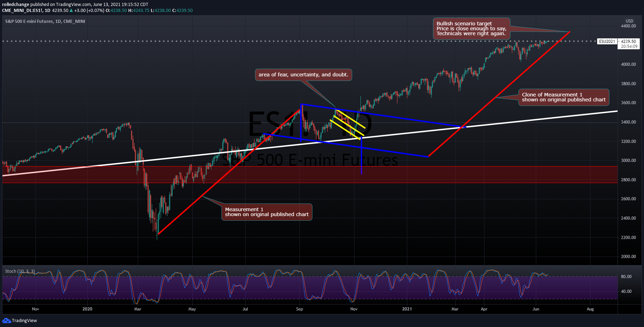Click the 3400.00 price axis label
The width and height of the screenshot is (644, 327).
(628, 122)
